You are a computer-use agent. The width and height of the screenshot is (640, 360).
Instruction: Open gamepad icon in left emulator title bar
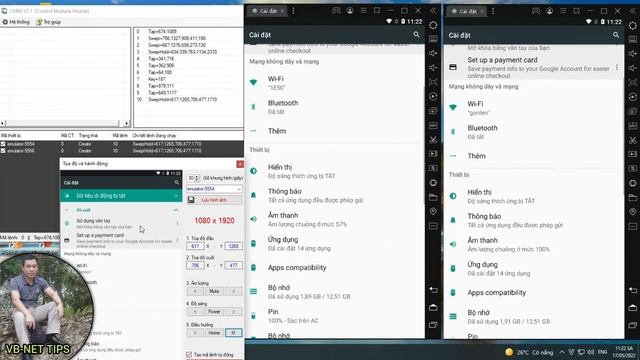point(336,11)
